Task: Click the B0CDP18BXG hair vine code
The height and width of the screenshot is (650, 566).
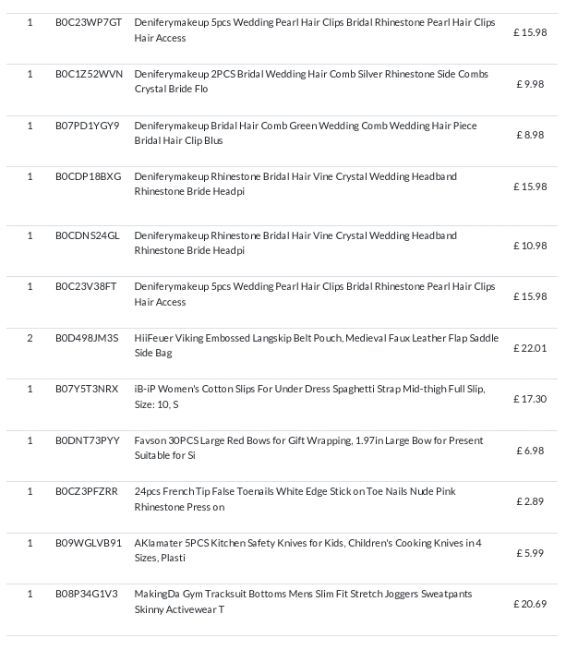Action: (88, 177)
